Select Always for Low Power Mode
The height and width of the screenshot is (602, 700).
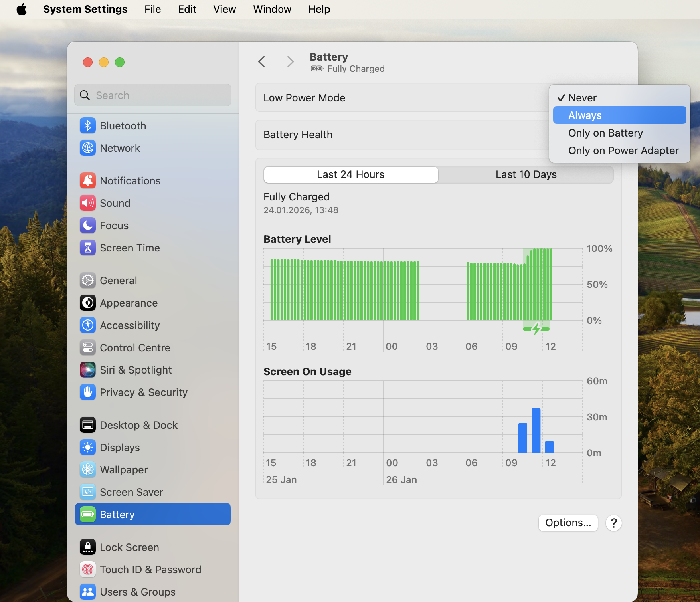pyautogui.click(x=584, y=115)
